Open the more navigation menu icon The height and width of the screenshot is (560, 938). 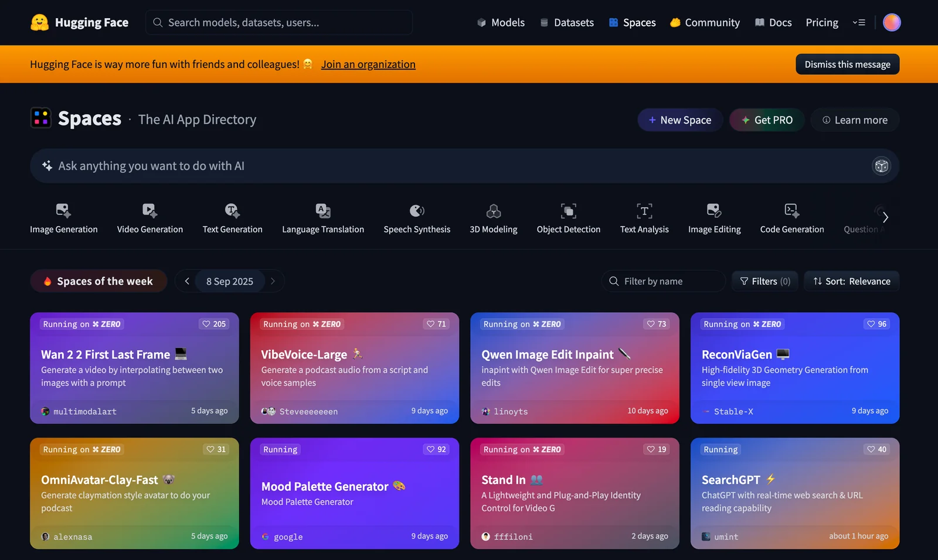859,22
